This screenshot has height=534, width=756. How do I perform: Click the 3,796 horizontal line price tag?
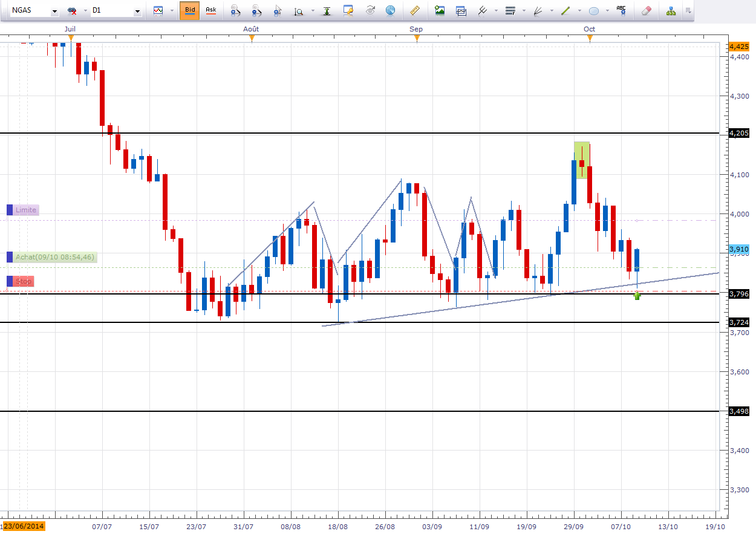(739, 294)
